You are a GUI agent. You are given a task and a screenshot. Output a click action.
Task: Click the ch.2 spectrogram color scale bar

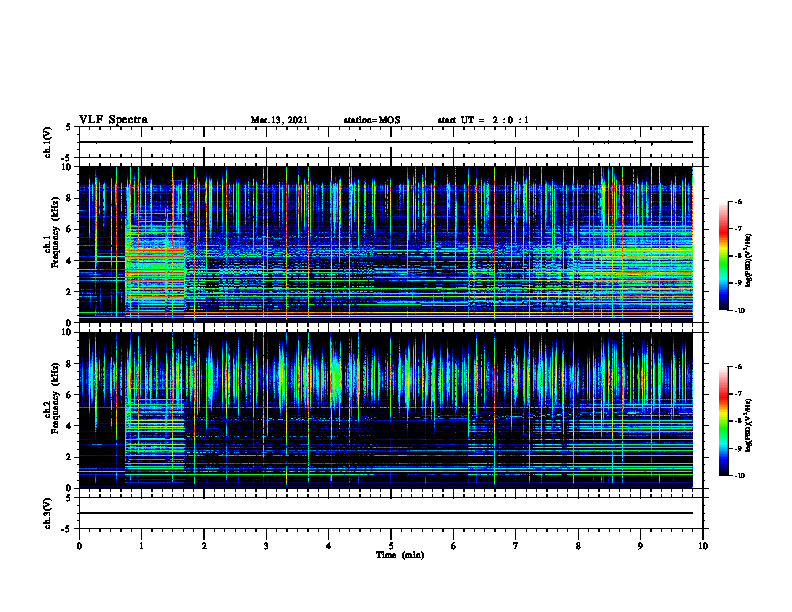tap(724, 421)
